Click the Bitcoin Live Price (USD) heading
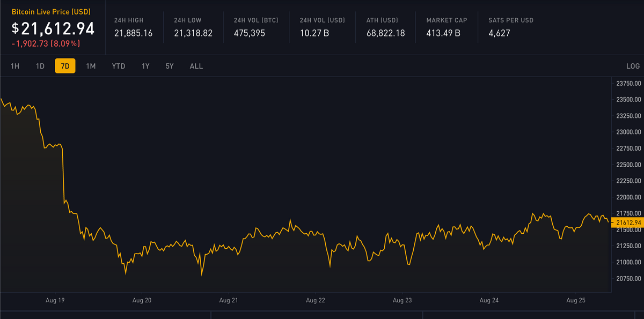Screen dimensions: 644x319 [52, 12]
